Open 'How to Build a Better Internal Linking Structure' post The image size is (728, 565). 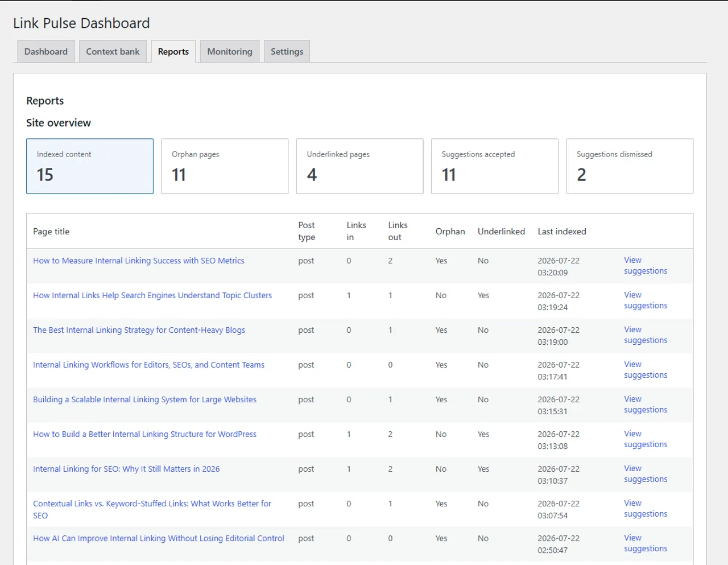click(x=144, y=434)
